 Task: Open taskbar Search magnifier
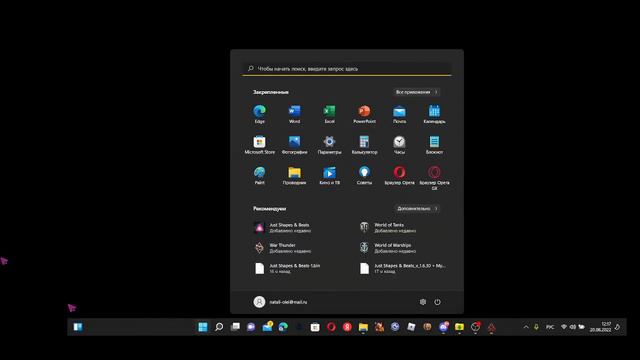click(x=219, y=327)
